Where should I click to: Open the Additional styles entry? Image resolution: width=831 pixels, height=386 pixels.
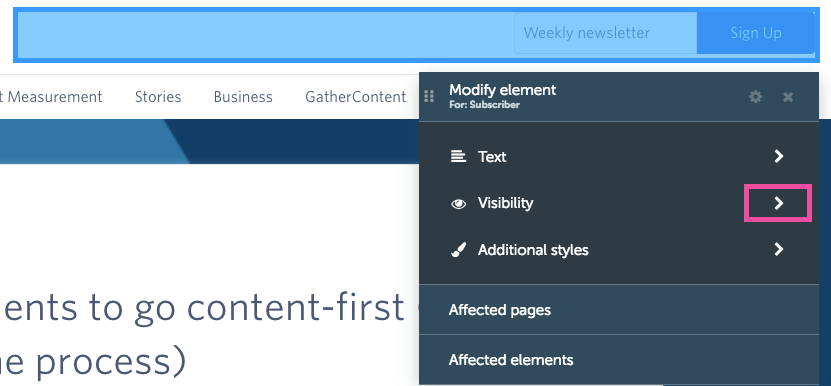pos(619,250)
